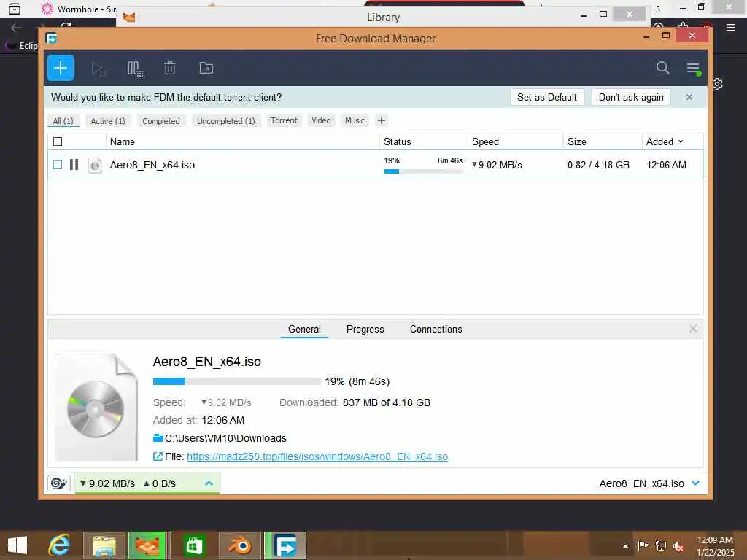
Task: Filter downloads by Music
Action: [355, 120]
